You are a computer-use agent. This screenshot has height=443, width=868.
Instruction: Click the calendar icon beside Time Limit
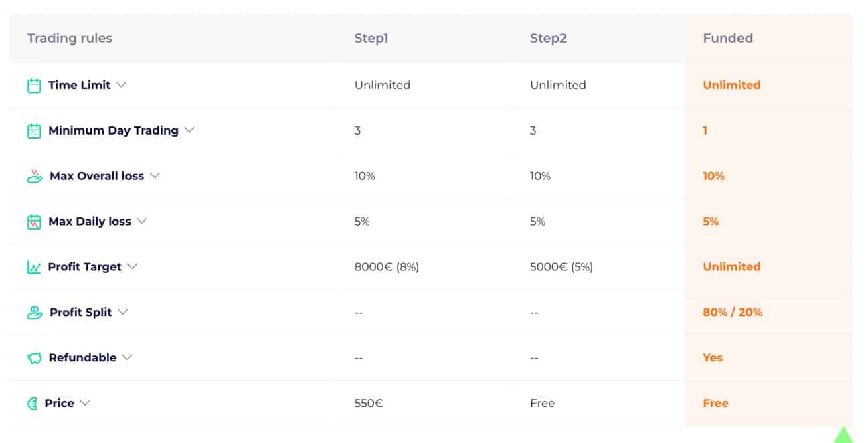click(34, 86)
